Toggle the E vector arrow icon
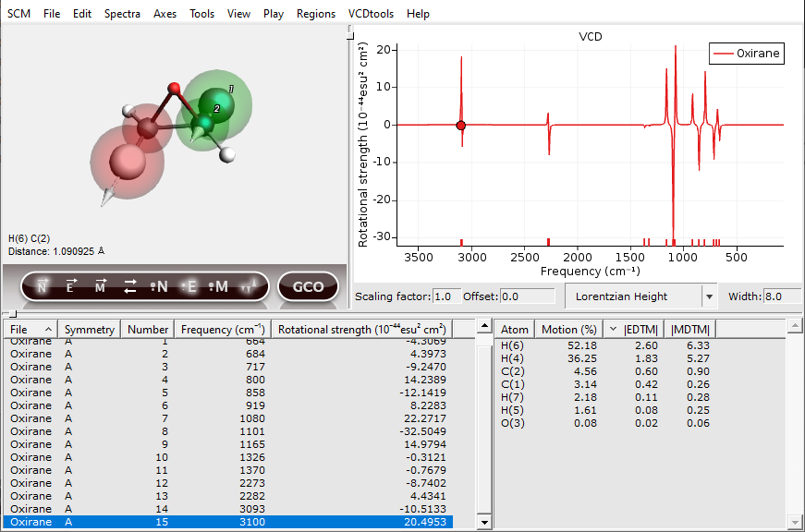Viewport: 805px width, 532px height. (x=70, y=286)
